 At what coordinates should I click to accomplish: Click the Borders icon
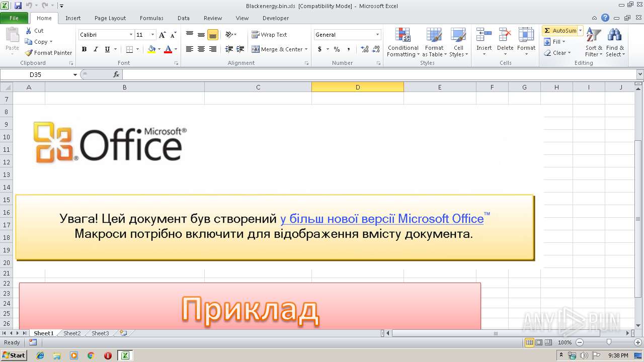coord(129,49)
